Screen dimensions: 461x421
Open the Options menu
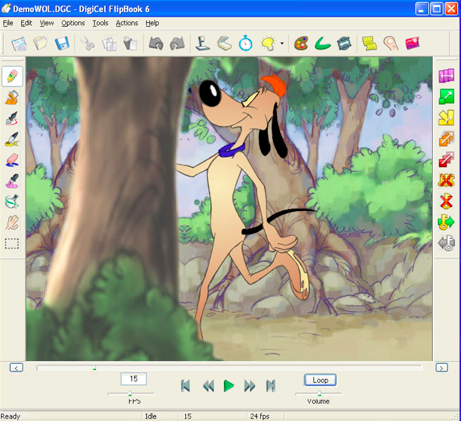73,23
